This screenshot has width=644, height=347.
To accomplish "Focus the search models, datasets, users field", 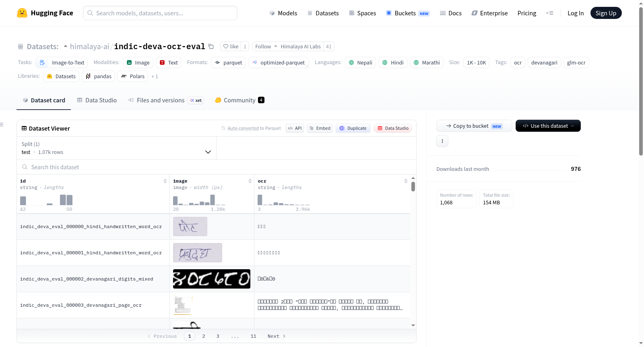I will (x=160, y=13).
